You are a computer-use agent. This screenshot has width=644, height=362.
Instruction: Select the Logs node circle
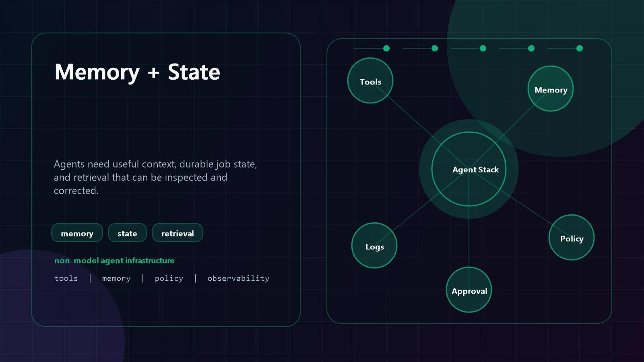374,245
